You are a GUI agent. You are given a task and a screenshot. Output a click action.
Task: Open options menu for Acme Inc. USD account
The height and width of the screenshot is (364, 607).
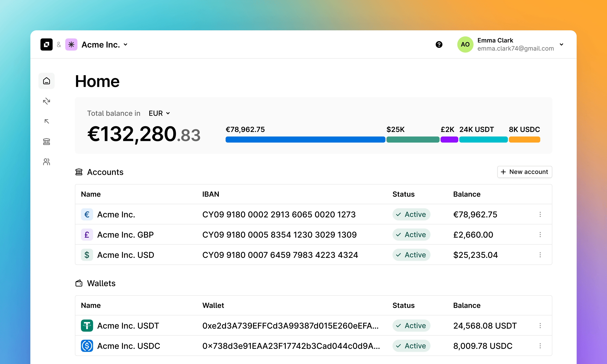click(540, 255)
